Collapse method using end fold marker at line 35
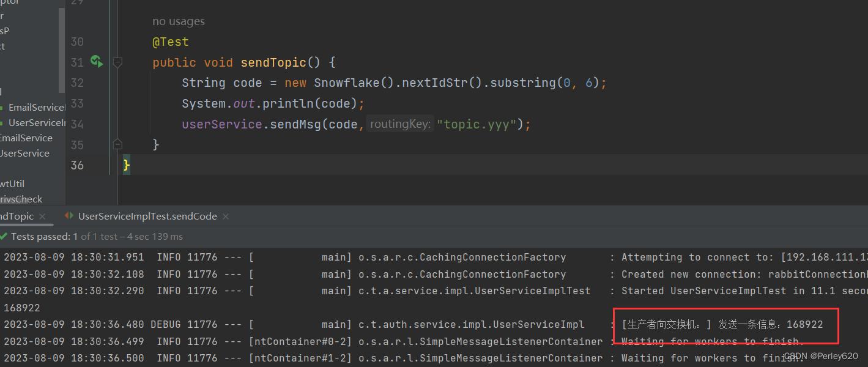This screenshot has height=367, width=868. tap(117, 144)
